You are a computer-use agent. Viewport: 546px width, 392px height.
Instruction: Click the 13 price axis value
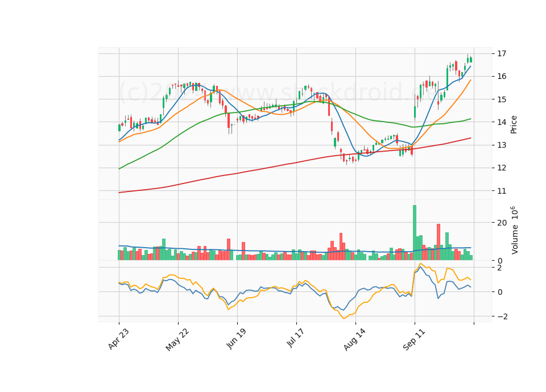pyautogui.click(x=502, y=145)
